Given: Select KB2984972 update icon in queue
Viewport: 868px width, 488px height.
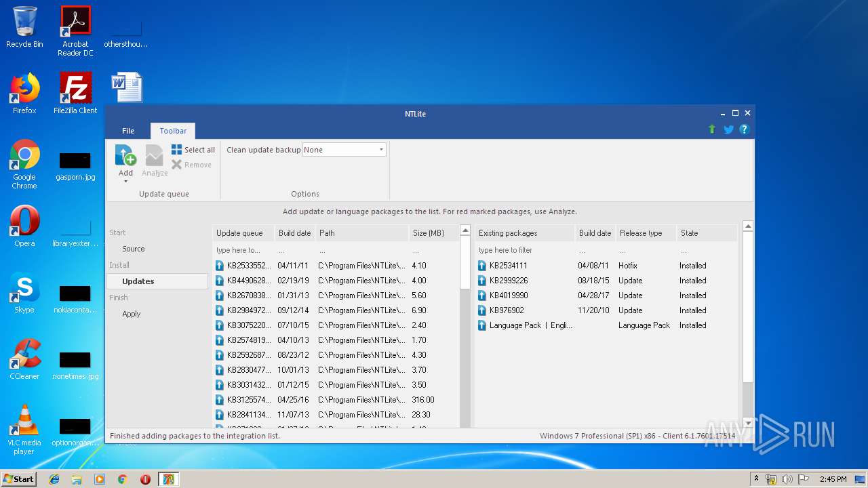Looking at the screenshot, I should (x=220, y=310).
